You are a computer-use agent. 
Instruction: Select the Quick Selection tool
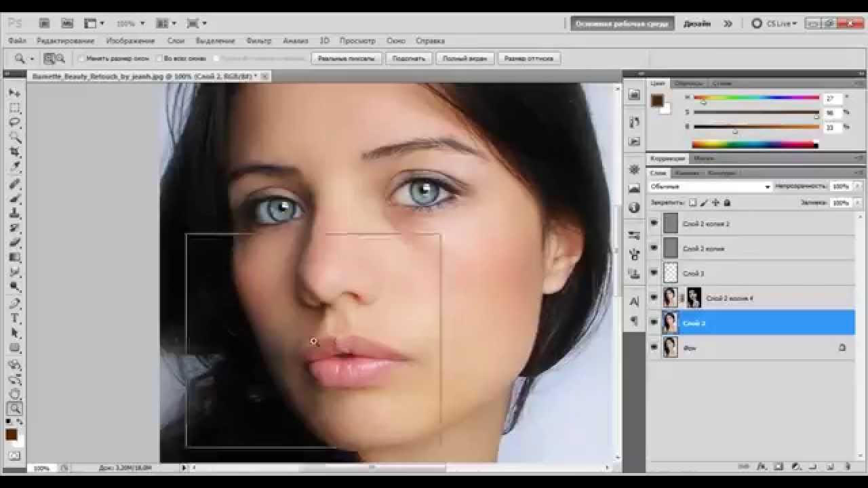[x=14, y=138]
